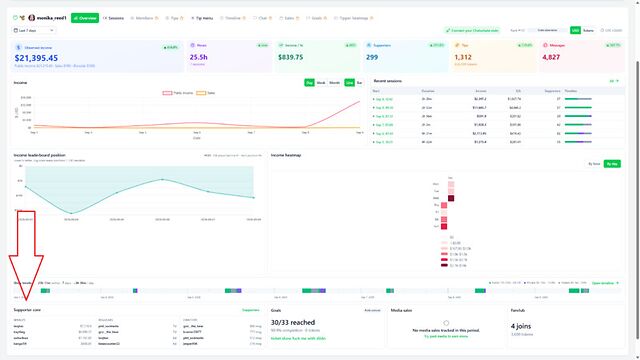640x360 pixels.
Task: Click the Supporters card icon
Action: [x=369, y=45]
